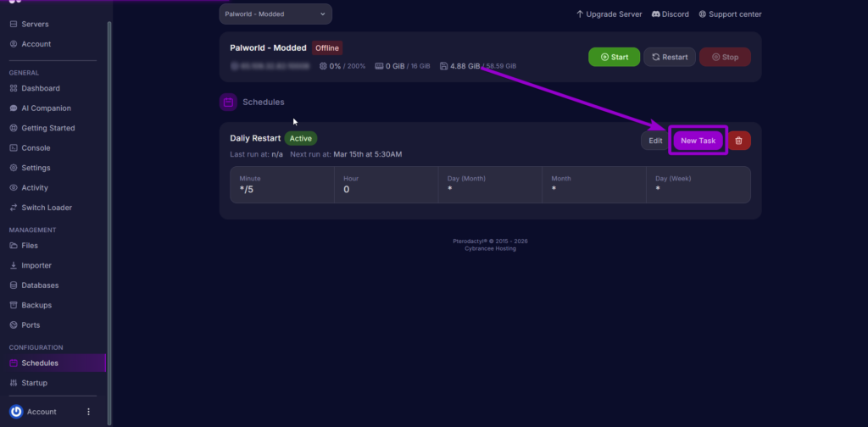Open the Ports page from sidebar

[31, 325]
